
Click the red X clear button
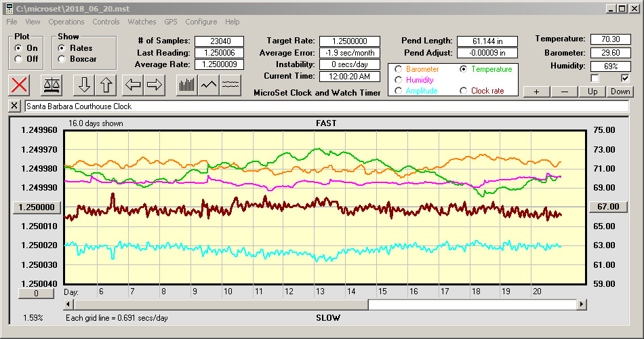20,85
